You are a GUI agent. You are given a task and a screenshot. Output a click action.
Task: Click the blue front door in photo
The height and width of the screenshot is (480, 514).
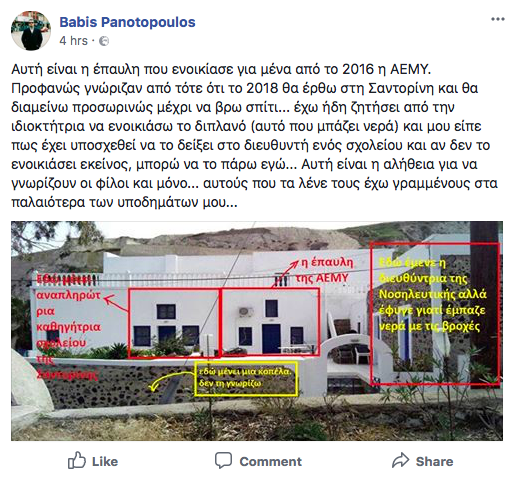[x=271, y=338]
